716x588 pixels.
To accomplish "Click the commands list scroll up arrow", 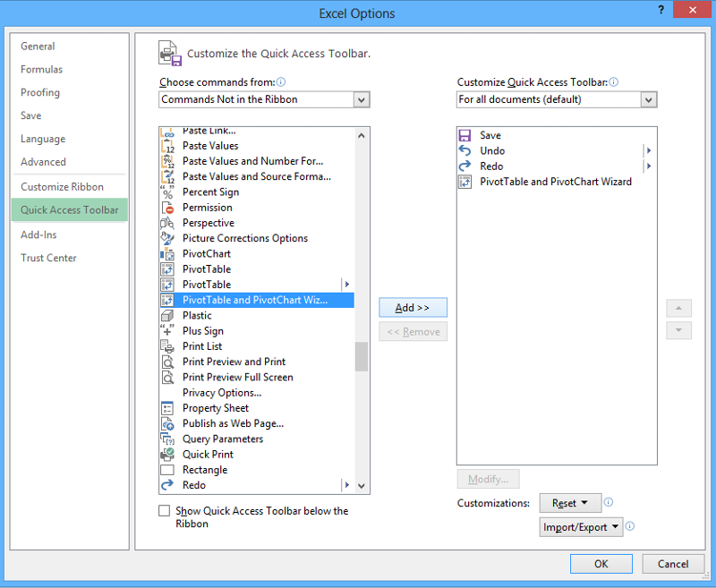I will pyautogui.click(x=362, y=135).
